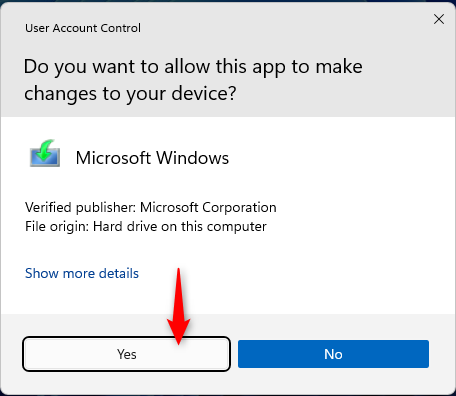
Task: Click the Microsoft Corporation publisher name
Action: coord(208,207)
